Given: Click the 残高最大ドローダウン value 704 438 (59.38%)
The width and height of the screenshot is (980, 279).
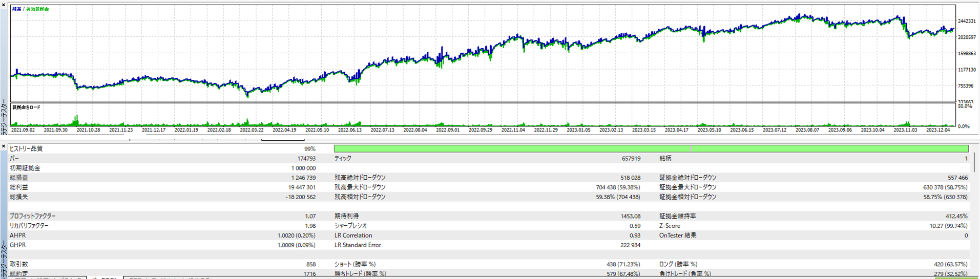Looking at the screenshot, I should pos(618,188).
